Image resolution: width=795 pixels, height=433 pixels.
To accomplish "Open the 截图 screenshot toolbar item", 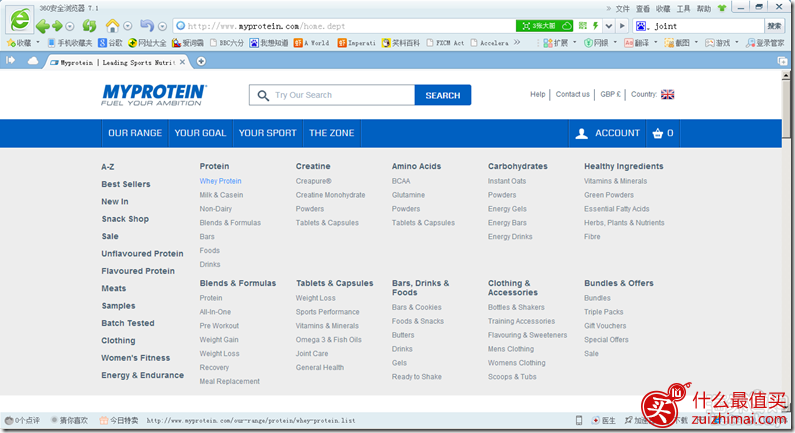I will [x=677, y=43].
